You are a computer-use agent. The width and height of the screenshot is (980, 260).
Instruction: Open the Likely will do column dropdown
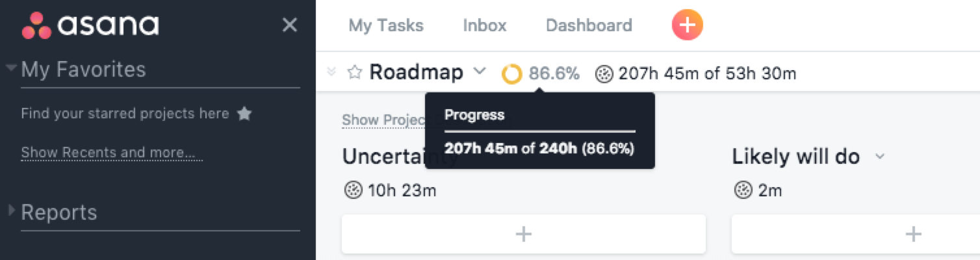[880, 157]
